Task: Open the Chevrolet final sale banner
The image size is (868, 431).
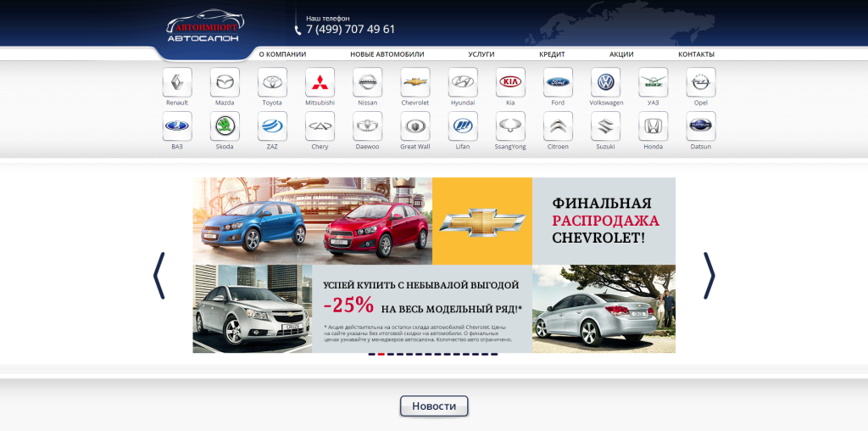Action: (x=434, y=265)
